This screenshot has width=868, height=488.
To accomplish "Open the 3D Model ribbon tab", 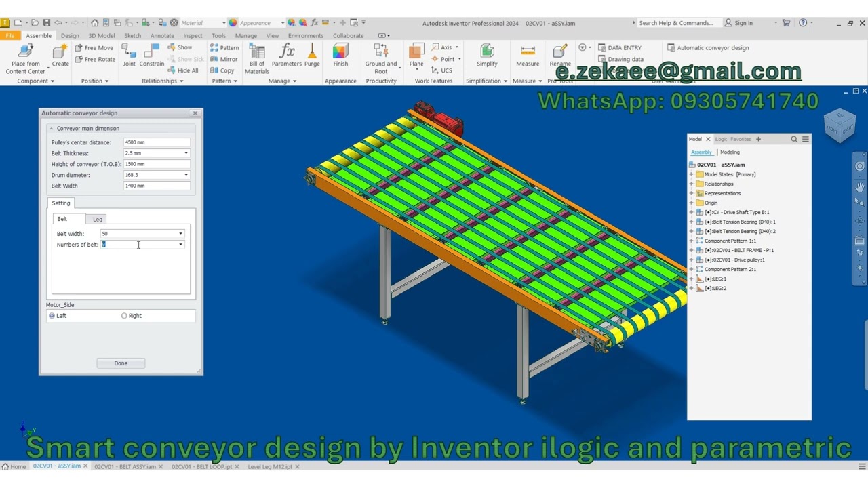I will tap(101, 35).
